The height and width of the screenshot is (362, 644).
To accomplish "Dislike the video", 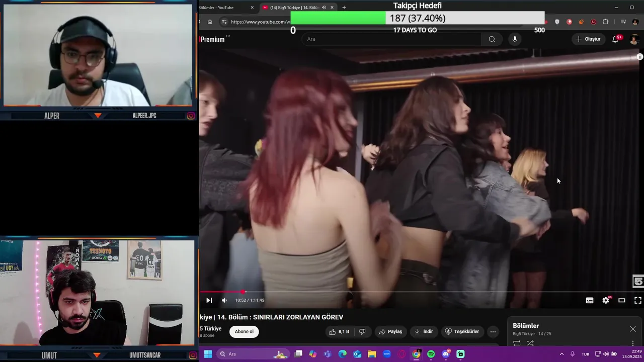I will tap(362, 332).
